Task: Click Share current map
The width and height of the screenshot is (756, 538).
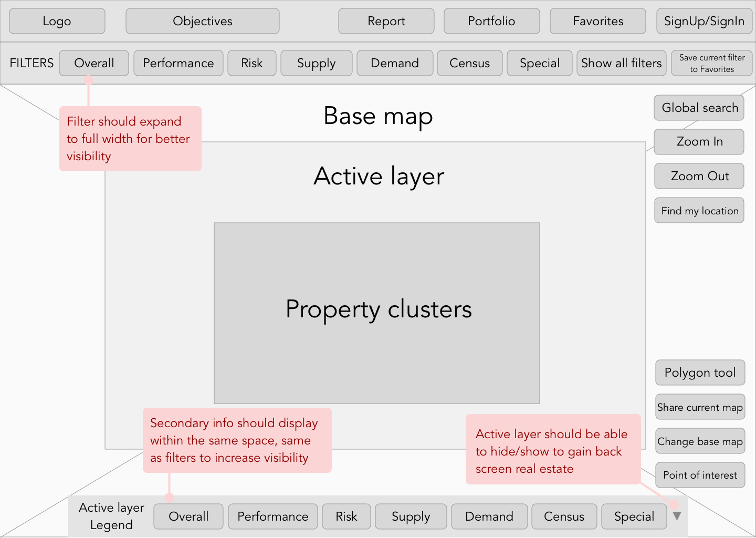Action: tap(700, 407)
